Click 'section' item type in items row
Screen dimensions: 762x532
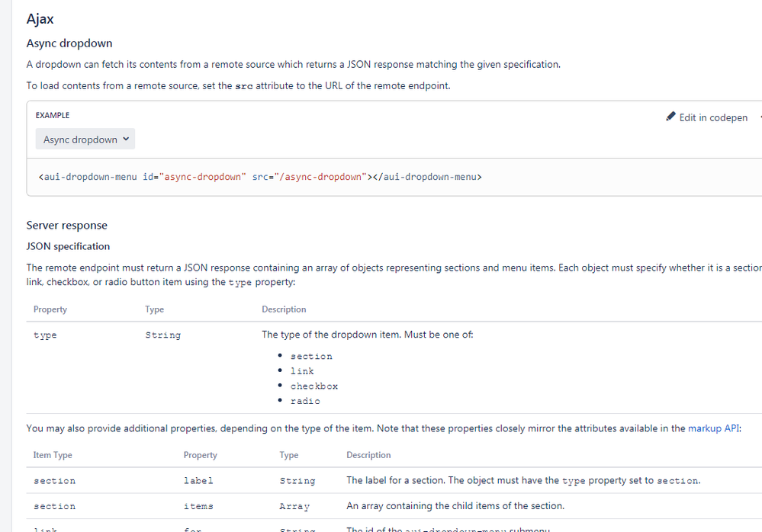(x=54, y=506)
